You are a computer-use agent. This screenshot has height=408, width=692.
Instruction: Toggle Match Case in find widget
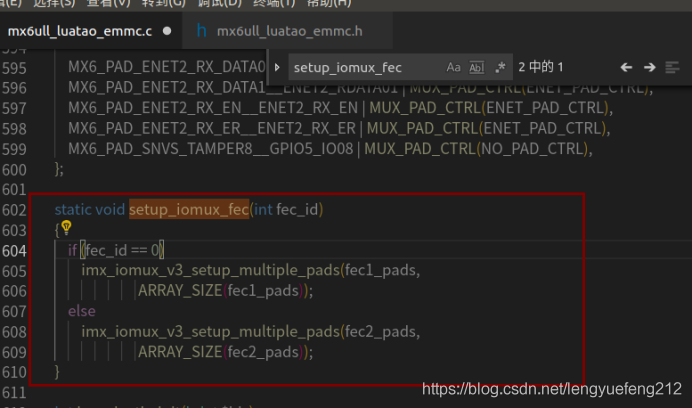click(453, 67)
